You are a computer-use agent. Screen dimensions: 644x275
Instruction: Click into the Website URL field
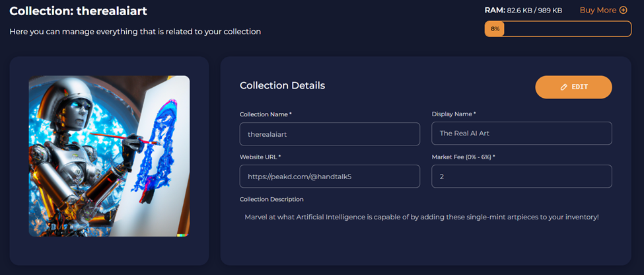pyautogui.click(x=330, y=177)
